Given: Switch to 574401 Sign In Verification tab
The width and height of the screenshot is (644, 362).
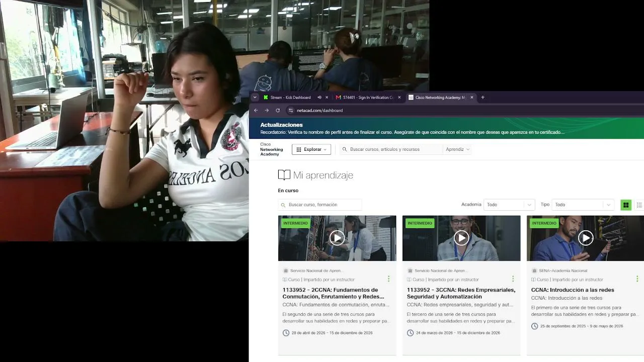Looking at the screenshot, I should (368, 98).
